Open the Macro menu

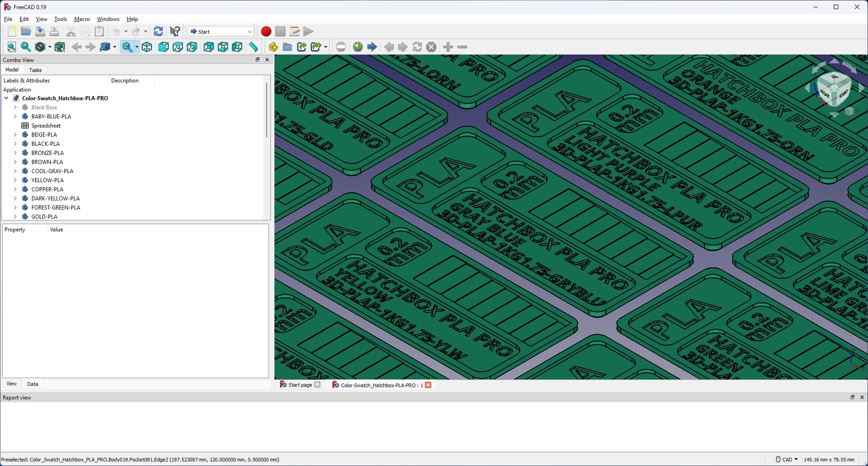click(82, 19)
